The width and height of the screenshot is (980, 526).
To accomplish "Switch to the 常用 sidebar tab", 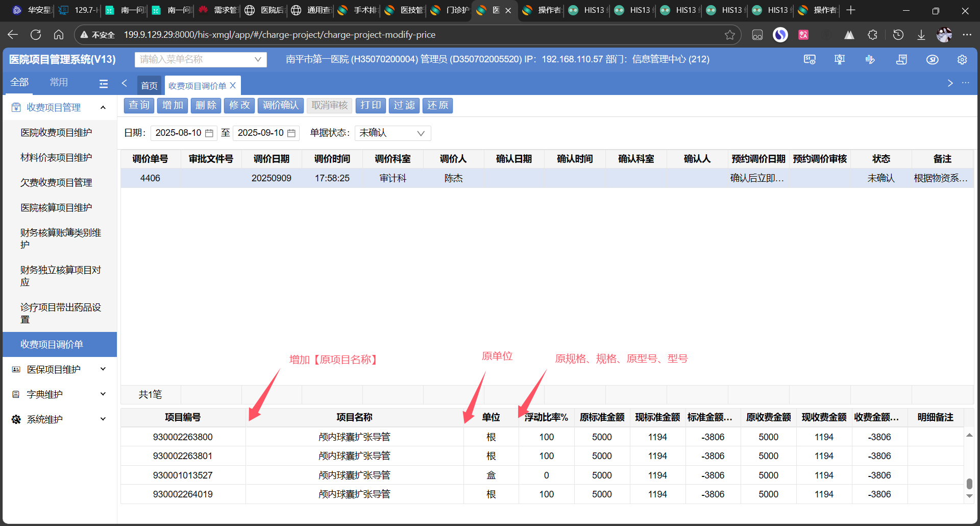I will 59,82.
